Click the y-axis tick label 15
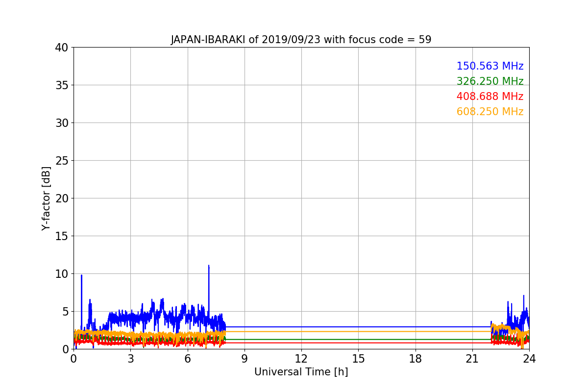Screen dimensions: 588x392 click(x=61, y=236)
